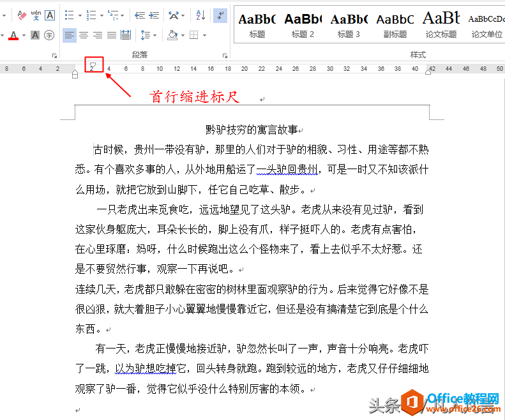This screenshot has width=505, height=420.
Task: Expand the Borders dropdown arrow
Action: click(204, 36)
